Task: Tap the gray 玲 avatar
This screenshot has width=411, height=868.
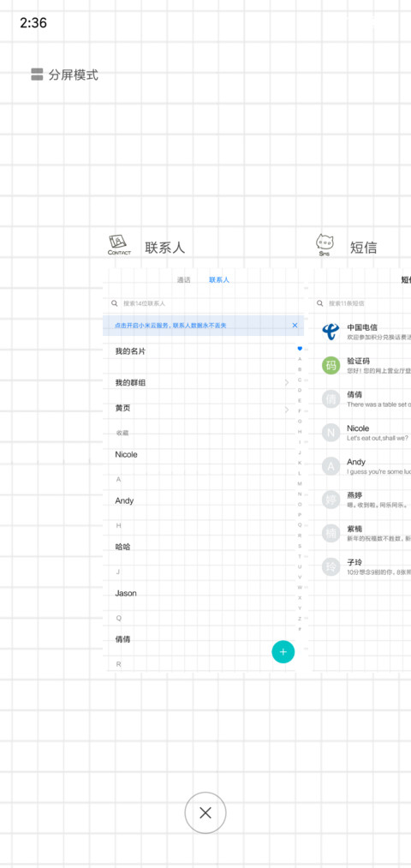Action: 331,567
